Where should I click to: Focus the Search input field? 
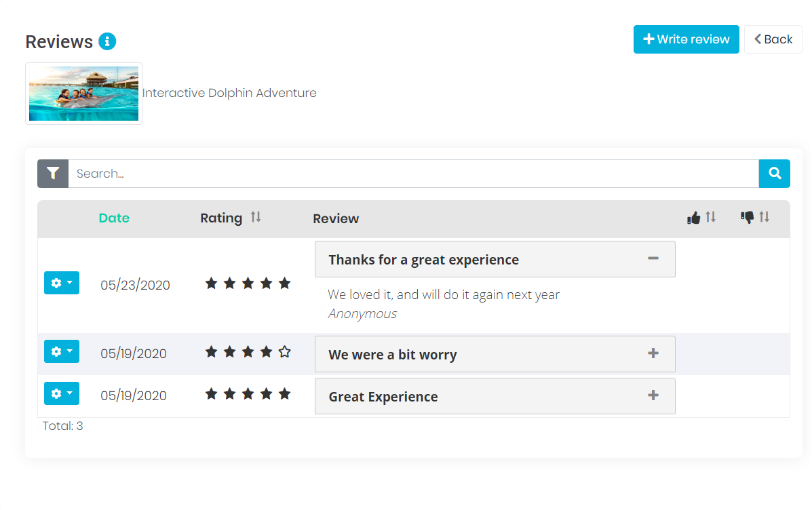(412, 174)
